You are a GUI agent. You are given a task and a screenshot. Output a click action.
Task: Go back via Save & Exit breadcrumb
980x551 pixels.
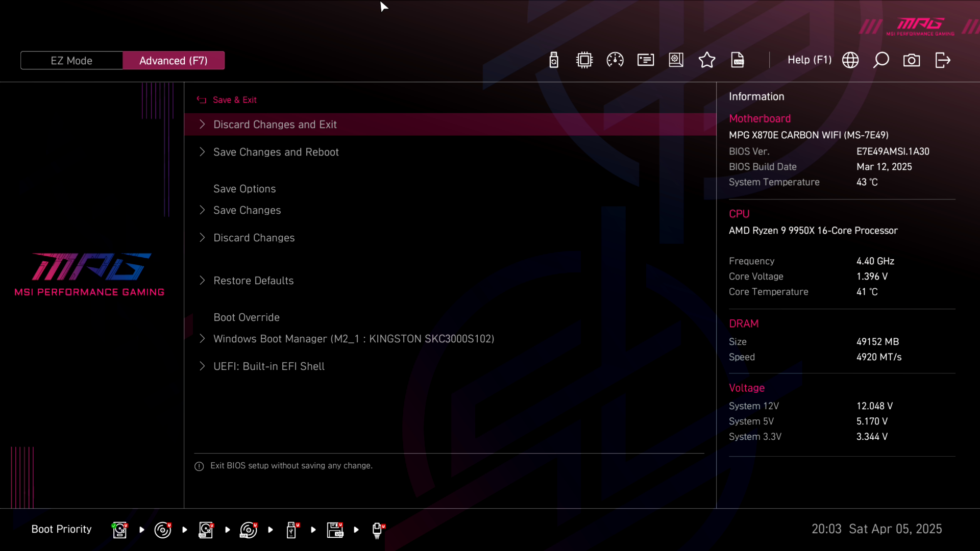[x=234, y=100]
